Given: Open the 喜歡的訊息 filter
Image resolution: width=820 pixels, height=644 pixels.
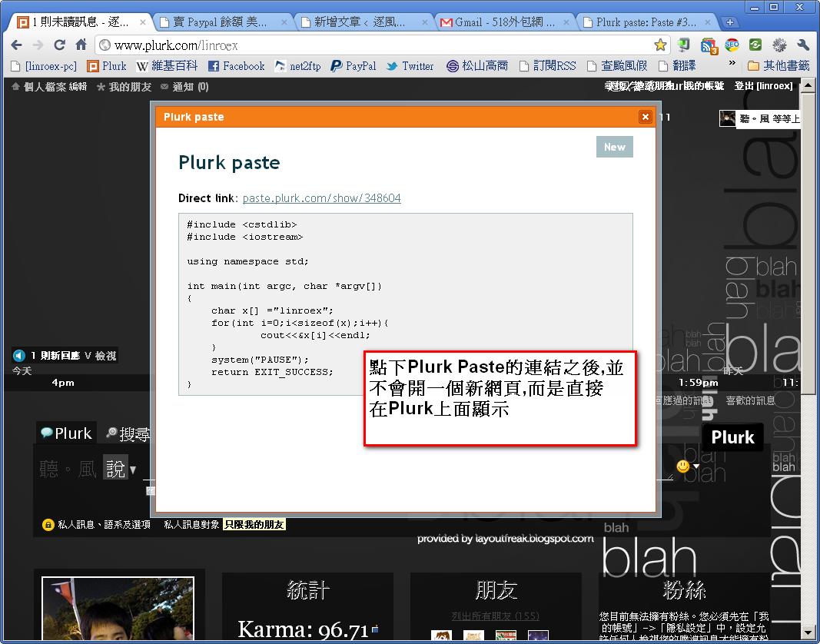Looking at the screenshot, I should (x=750, y=400).
